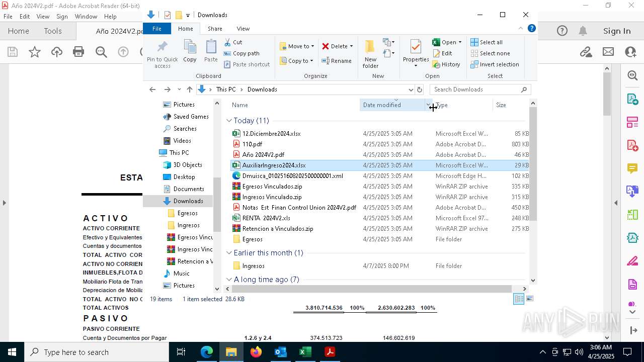Click Windows taskbar search box
The image size is (644, 362).
coord(97,352)
